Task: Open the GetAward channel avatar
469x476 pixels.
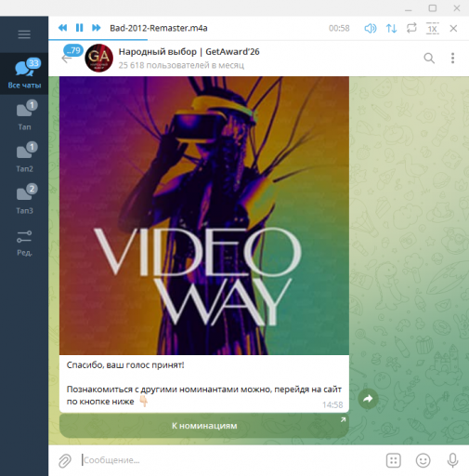Action: pos(99,58)
